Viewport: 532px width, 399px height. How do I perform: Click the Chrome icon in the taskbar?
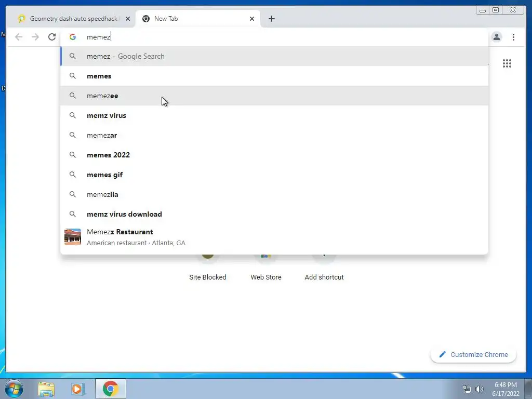111,389
